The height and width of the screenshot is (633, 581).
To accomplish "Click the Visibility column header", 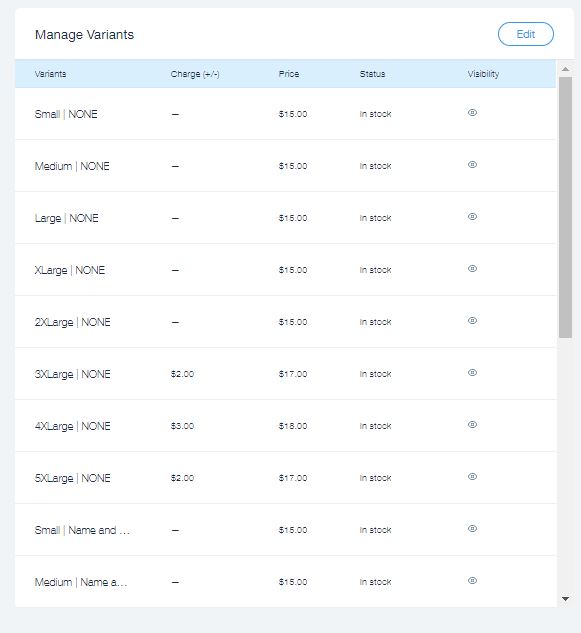I will pyautogui.click(x=483, y=74).
